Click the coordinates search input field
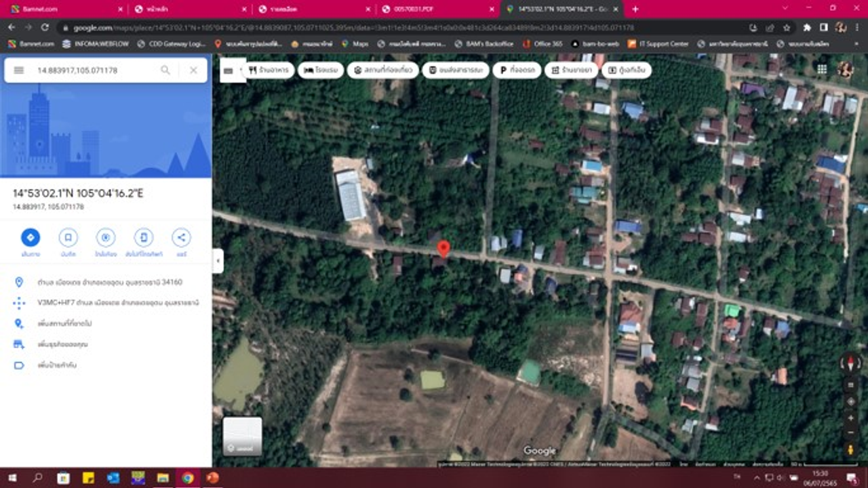 95,70
